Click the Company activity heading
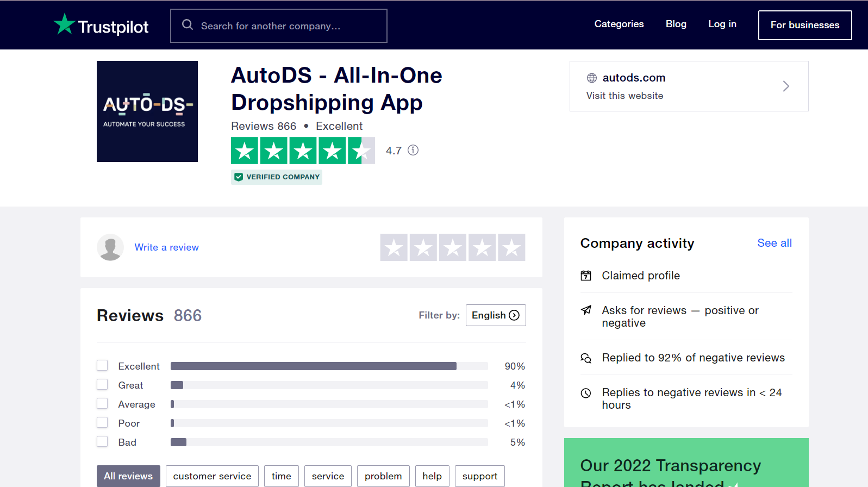The width and height of the screenshot is (868, 487). point(637,243)
